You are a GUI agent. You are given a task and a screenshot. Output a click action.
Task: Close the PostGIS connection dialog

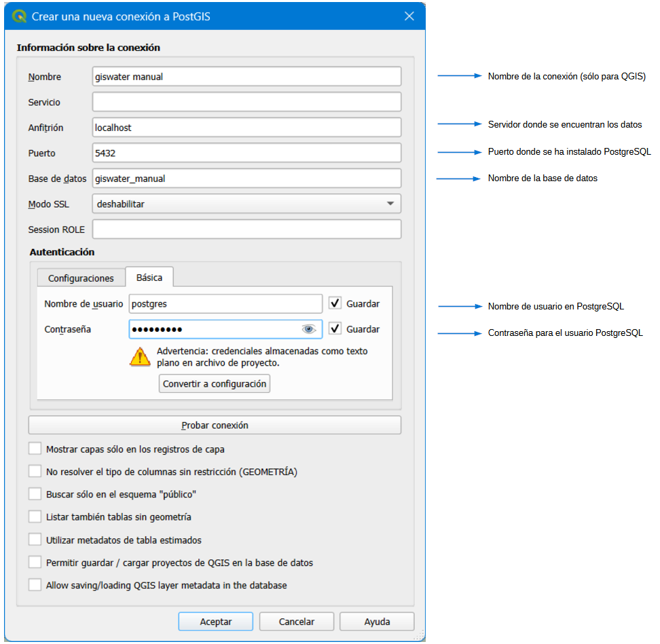point(409,16)
